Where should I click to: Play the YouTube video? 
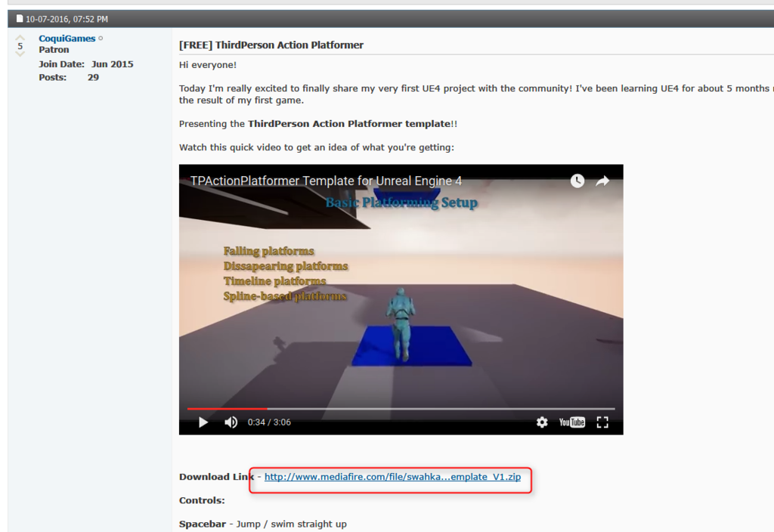point(203,422)
